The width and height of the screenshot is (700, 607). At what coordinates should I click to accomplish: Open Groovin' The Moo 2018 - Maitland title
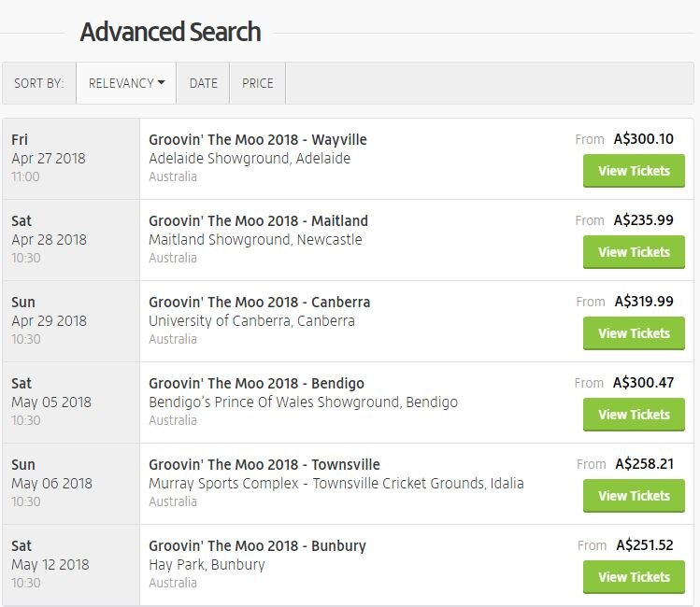(x=258, y=221)
